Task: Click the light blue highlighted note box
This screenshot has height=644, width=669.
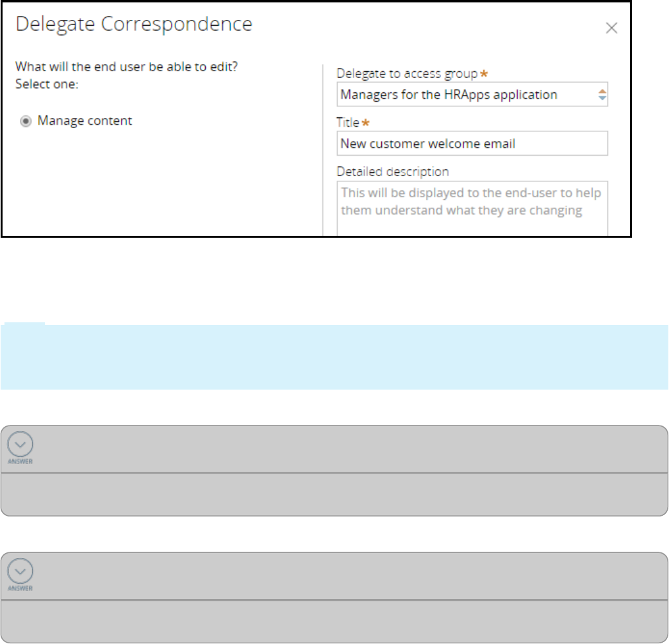Action: (x=333, y=357)
